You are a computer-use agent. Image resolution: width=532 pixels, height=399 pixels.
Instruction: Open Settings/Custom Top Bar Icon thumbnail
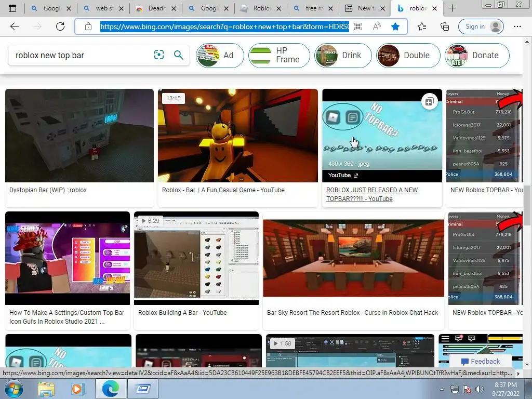68,258
